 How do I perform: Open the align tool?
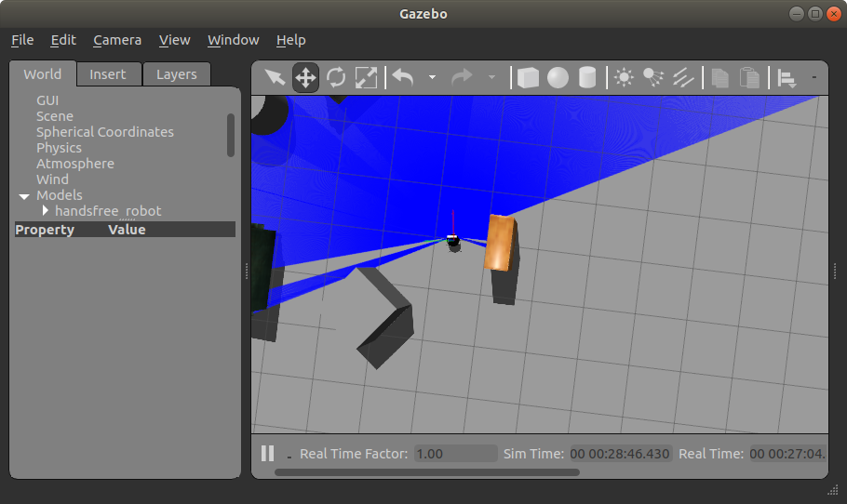[x=786, y=79]
